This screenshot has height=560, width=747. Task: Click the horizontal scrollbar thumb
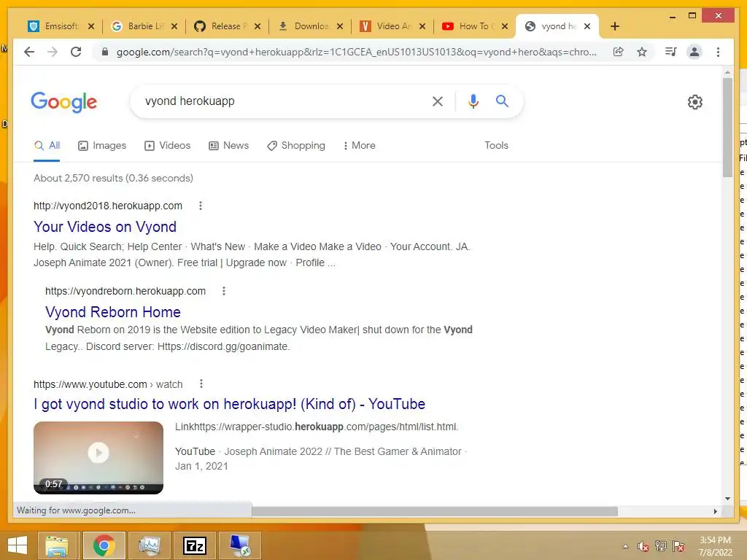tap(435, 511)
